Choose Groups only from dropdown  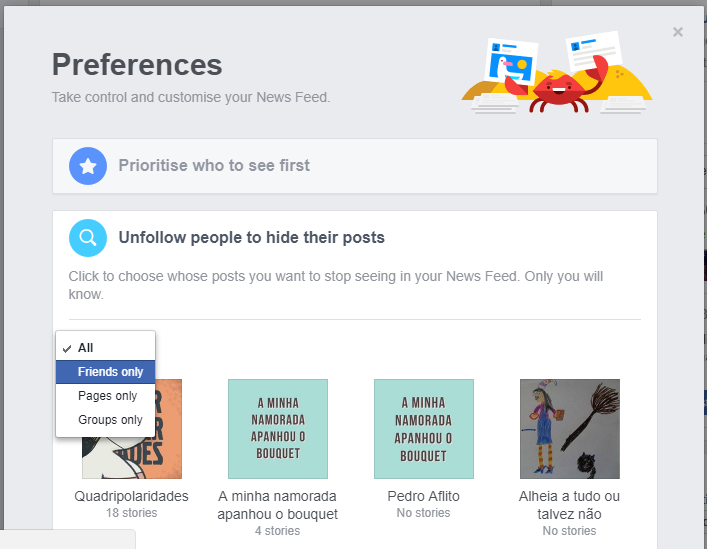110,420
